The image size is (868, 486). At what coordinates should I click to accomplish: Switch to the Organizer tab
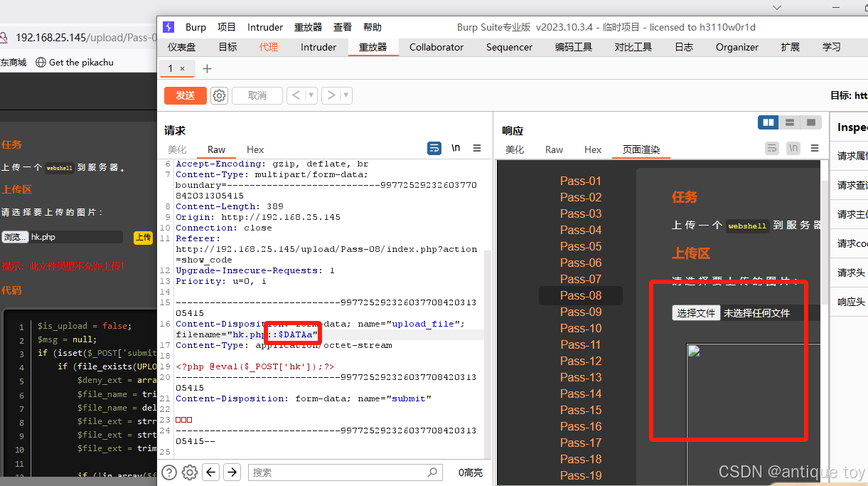pos(737,47)
